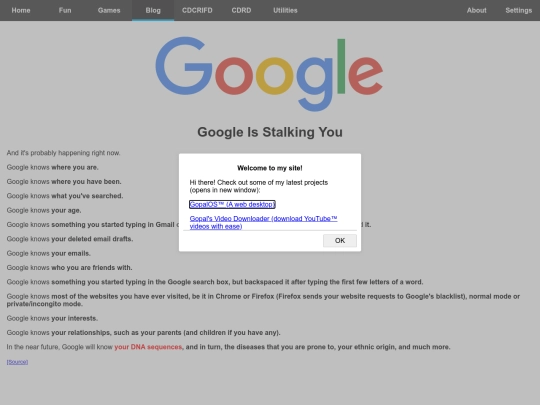Open the Fun menu item

65,10
